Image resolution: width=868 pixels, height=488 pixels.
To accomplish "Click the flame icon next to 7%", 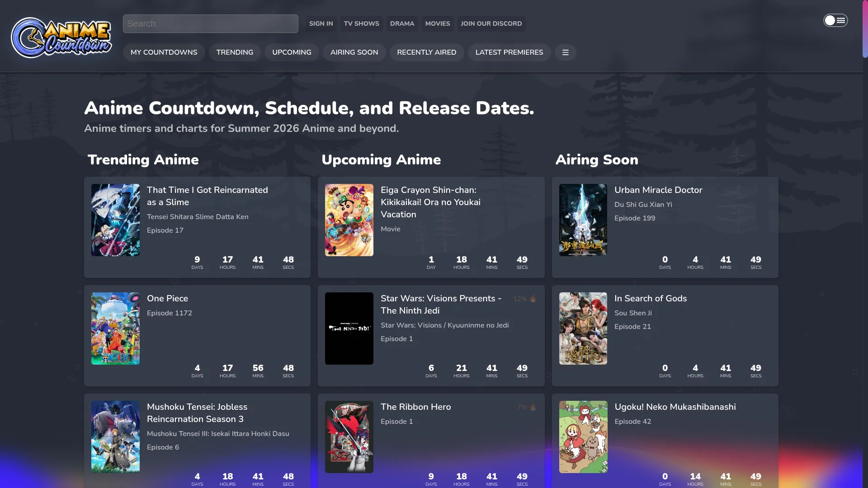I will 533,407.
